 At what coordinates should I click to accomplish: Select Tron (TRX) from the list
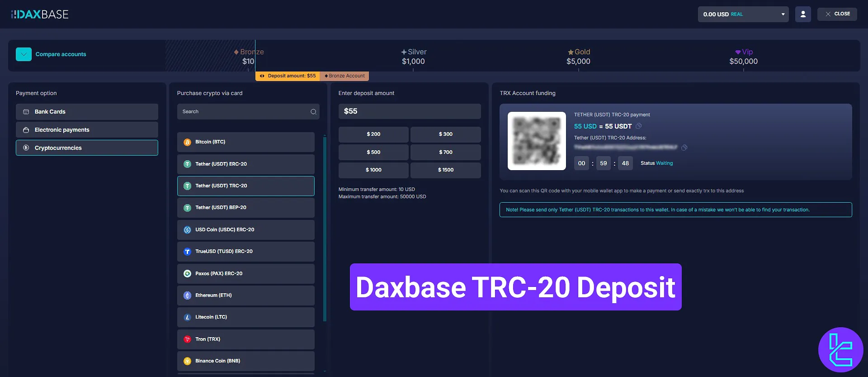coord(245,339)
